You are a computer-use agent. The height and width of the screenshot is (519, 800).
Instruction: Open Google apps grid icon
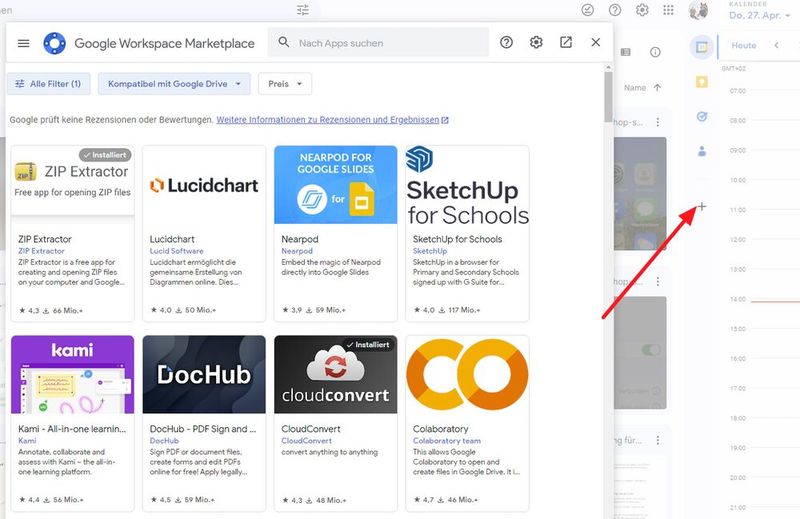tap(668, 10)
